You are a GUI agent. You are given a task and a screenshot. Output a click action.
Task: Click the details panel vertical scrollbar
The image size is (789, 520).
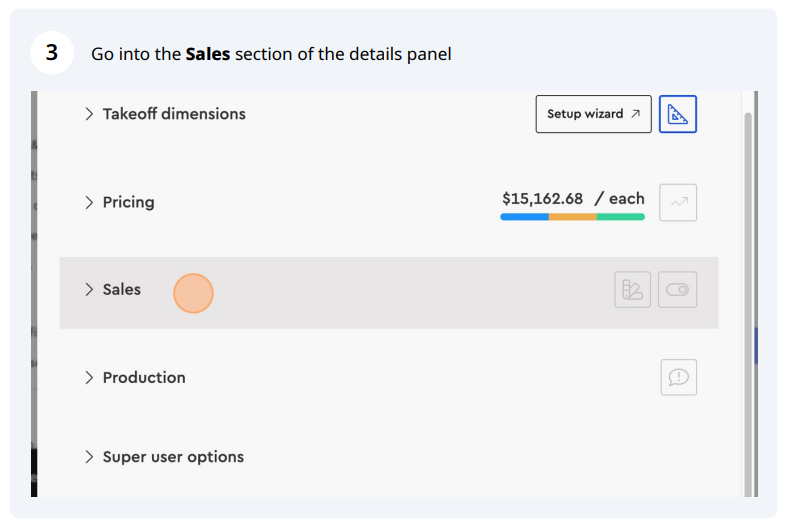tap(748, 304)
